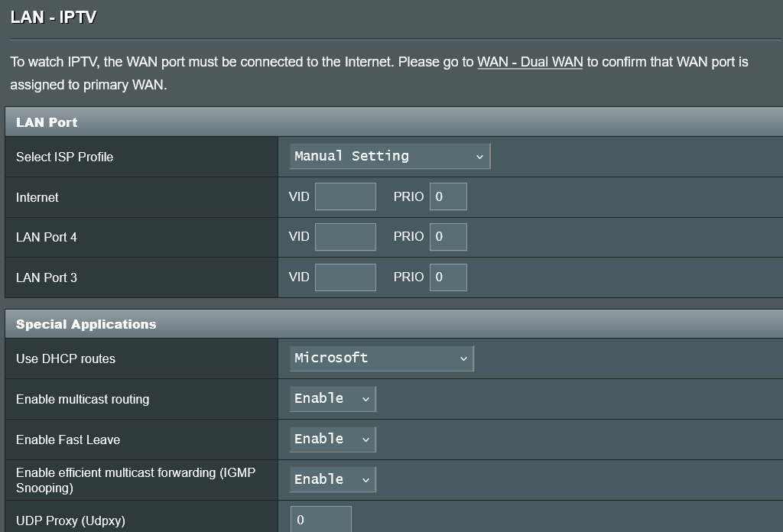783x532 pixels.
Task: Click the LAN - IPTV page title
Action: tap(54, 17)
